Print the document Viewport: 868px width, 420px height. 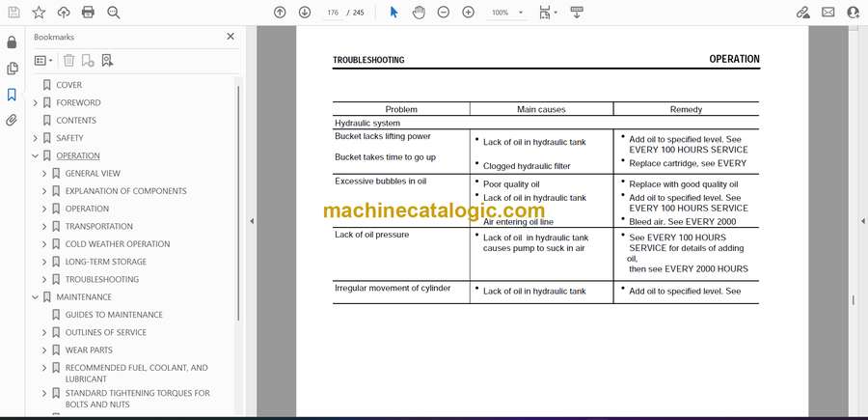pyautogui.click(x=88, y=13)
